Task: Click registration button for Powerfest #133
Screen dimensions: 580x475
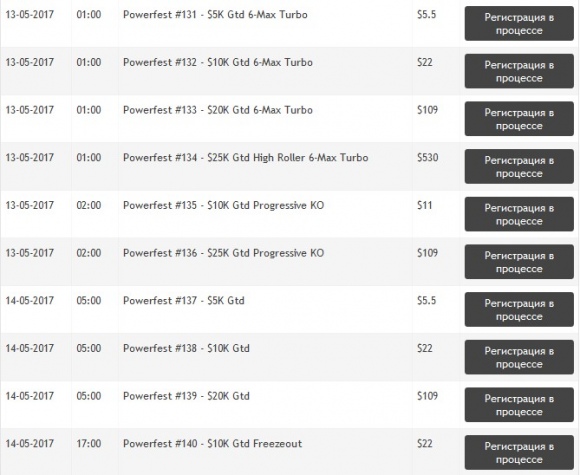Action: pos(519,119)
